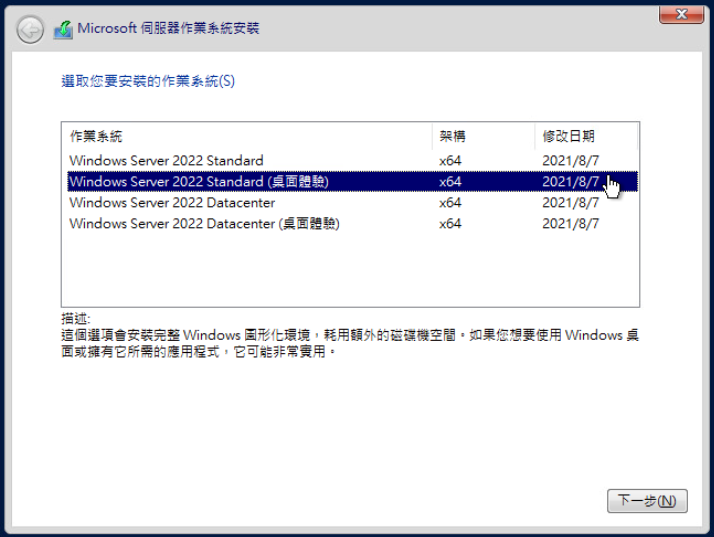714x537 pixels.
Task: Select Windows Server 2022 Standard (桌面體驗) row
Action: pyautogui.click(x=352, y=182)
